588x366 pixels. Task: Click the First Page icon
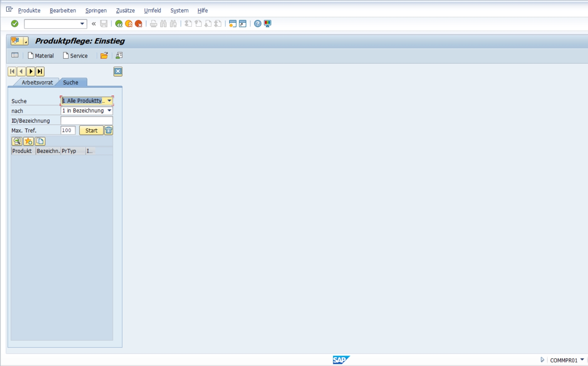click(188, 24)
